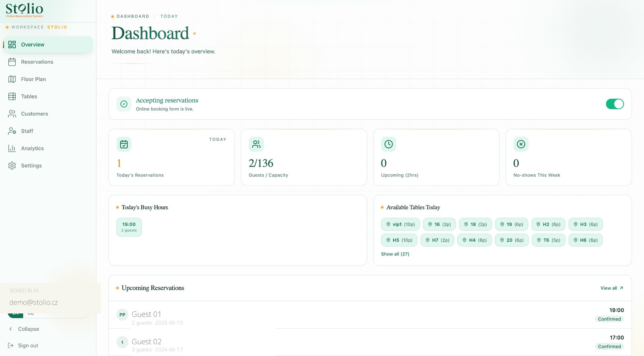The height and width of the screenshot is (356, 644).
Task: Select table H4 (6p) chip
Action: pos(475,240)
